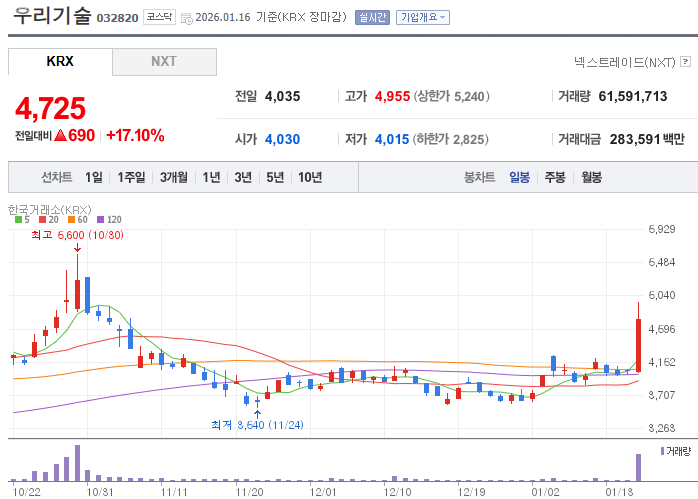Click the 하한가 2,825 text
698x499 pixels.
pos(450,139)
